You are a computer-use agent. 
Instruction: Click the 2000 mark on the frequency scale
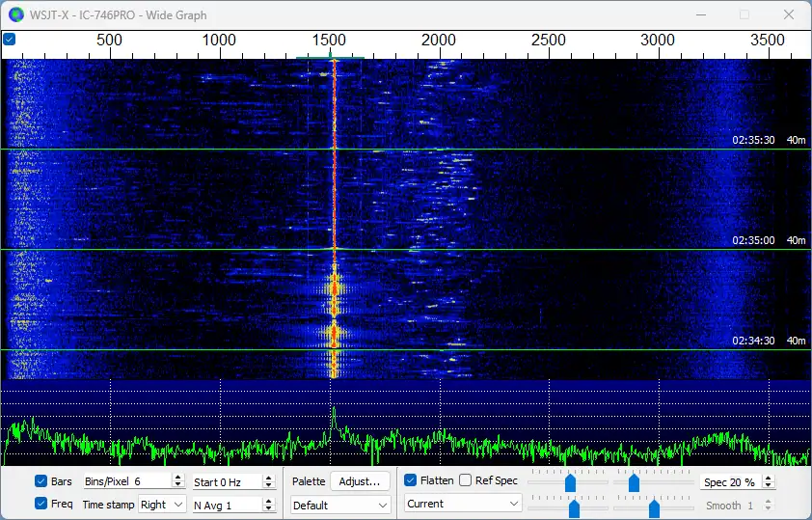point(439,41)
